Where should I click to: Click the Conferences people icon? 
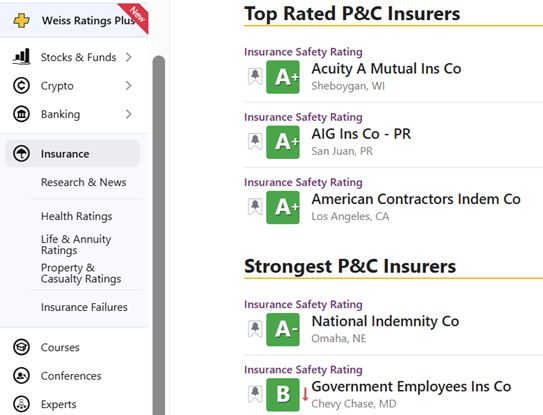coord(21,376)
